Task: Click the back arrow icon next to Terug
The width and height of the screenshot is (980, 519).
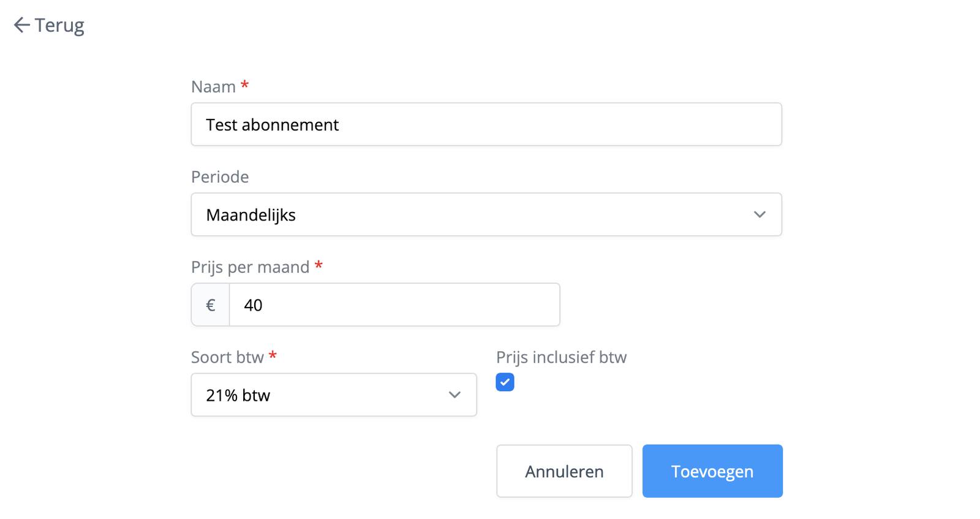Action: 21,25
